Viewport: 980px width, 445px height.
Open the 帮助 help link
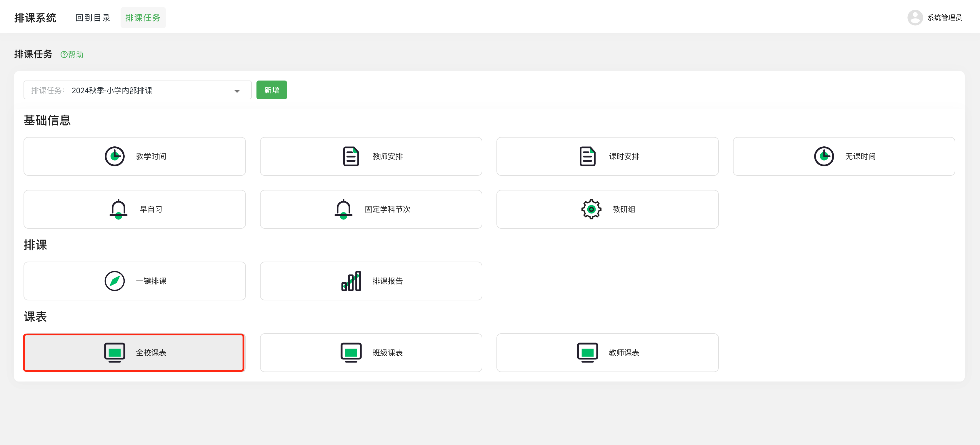pos(72,55)
